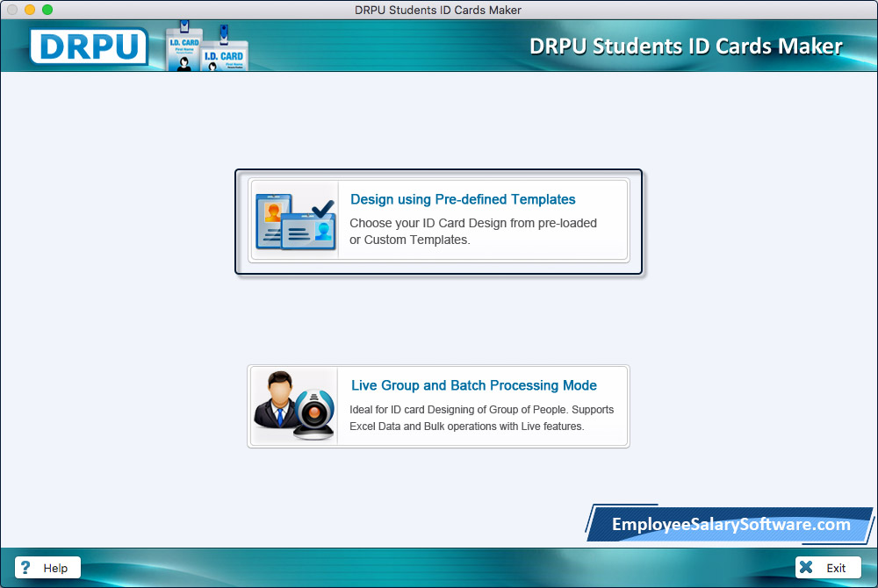Click 'Choose your ID Card Design' description text

[473, 231]
